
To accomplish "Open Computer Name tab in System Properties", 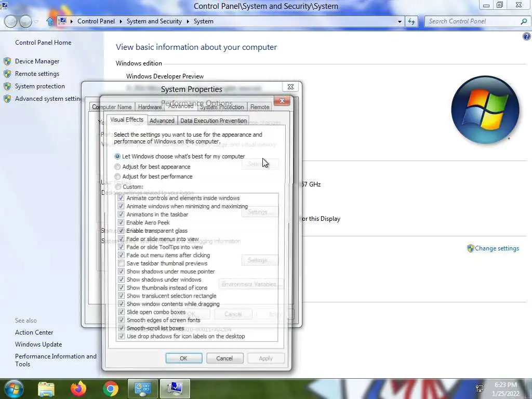I will [112, 107].
